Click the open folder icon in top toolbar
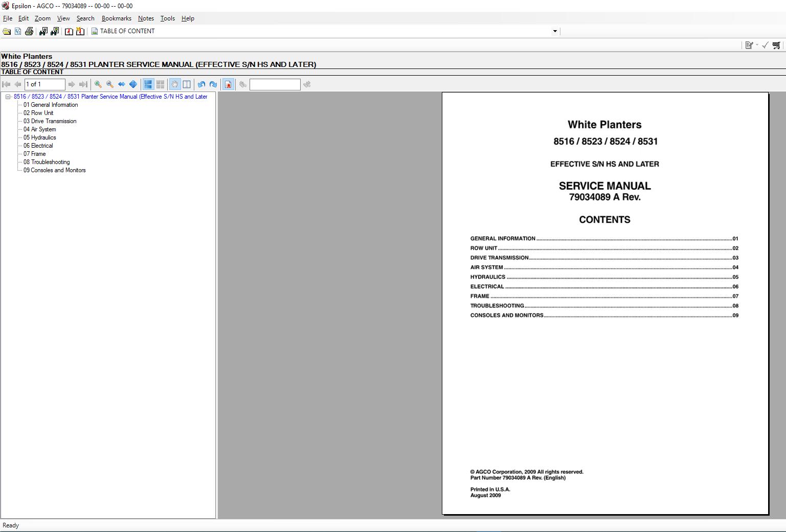The width and height of the screenshot is (786, 532). pyautogui.click(x=7, y=31)
